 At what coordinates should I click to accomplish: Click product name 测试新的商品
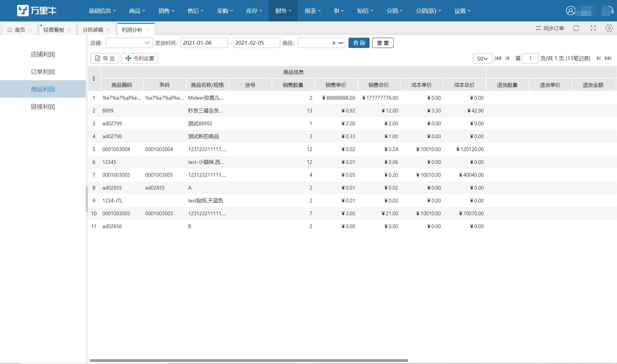[203, 136]
